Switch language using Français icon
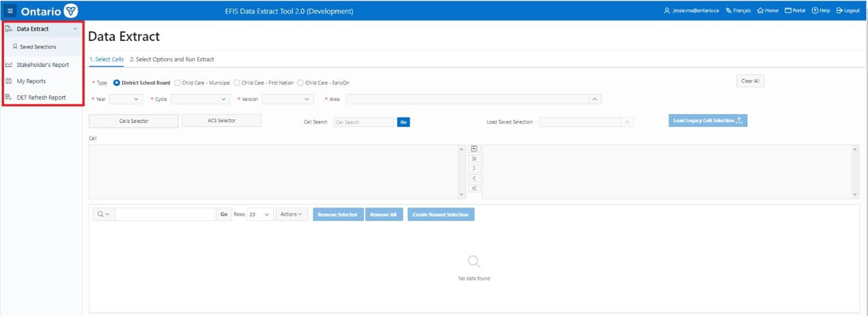The height and width of the screenshot is (316, 868). coord(729,11)
